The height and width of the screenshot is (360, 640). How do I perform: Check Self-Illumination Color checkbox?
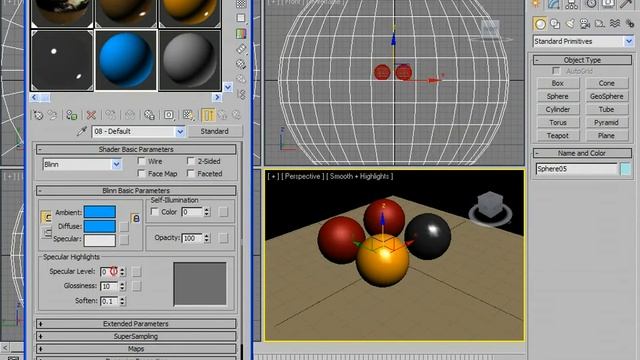click(x=154, y=212)
